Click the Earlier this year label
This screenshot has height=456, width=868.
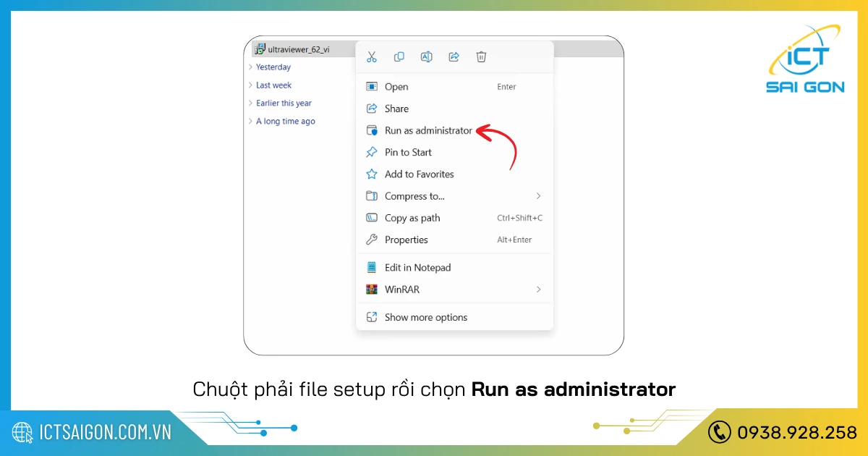tap(284, 103)
